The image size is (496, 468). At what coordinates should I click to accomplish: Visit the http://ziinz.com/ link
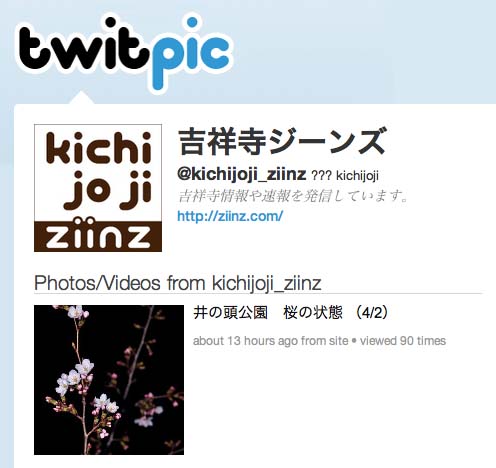[x=230, y=216]
